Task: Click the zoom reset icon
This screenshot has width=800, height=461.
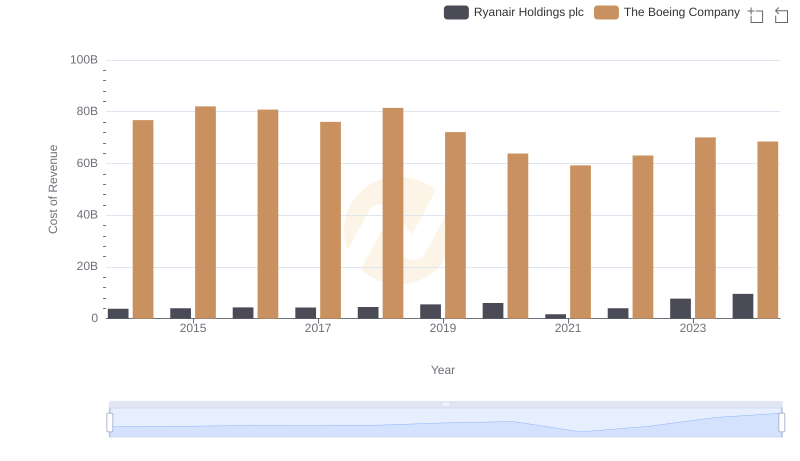Action: tap(781, 15)
